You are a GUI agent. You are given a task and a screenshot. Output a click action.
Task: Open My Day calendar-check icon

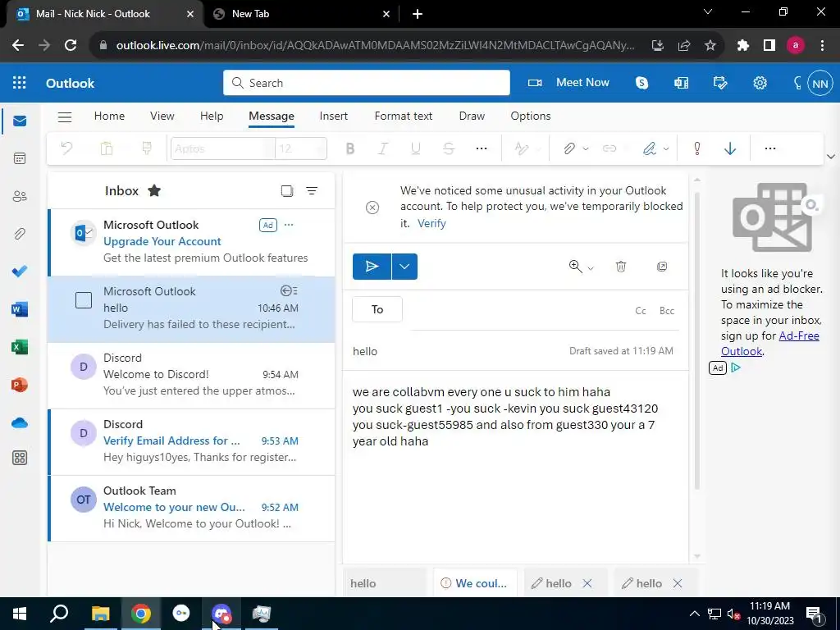click(x=720, y=83)
